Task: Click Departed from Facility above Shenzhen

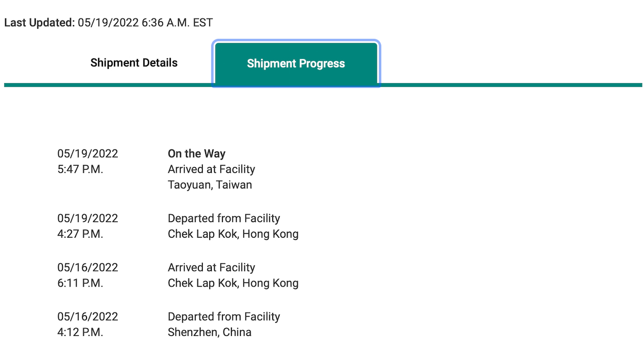Action: coord(224,317)
